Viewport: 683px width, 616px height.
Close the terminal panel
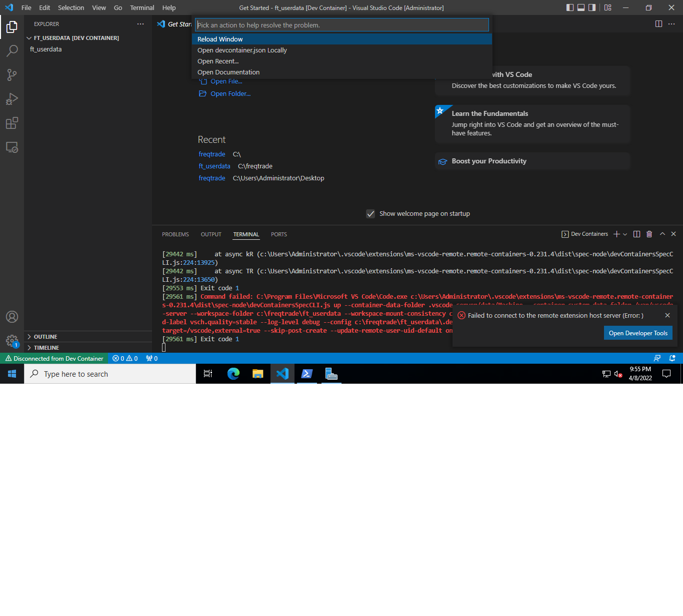[x=673, y=234]
